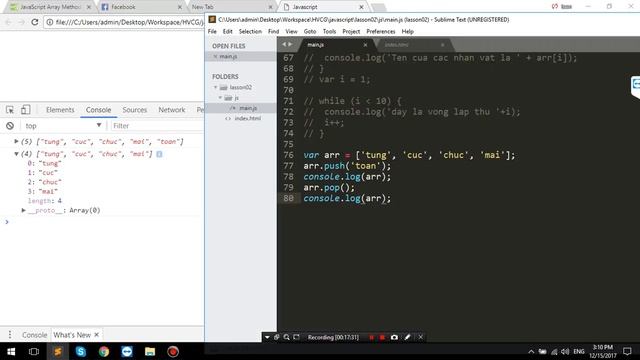Open Sublime File menu
The image size is (640, 360).
[212, 31]
